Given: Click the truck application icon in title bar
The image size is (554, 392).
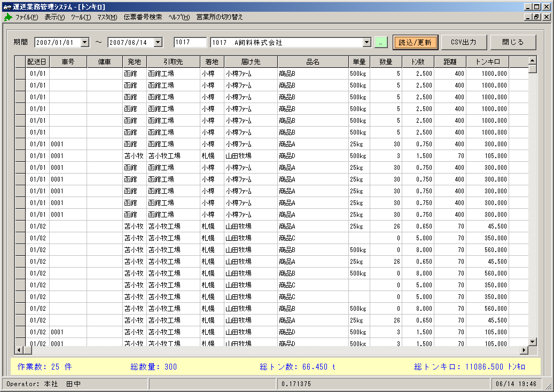Looking at the screenshot, I should [x=7, y=7].
